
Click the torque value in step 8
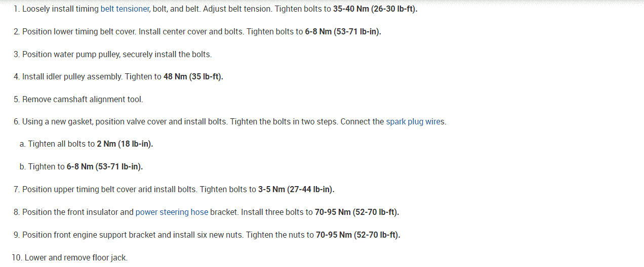click(357, 212)
